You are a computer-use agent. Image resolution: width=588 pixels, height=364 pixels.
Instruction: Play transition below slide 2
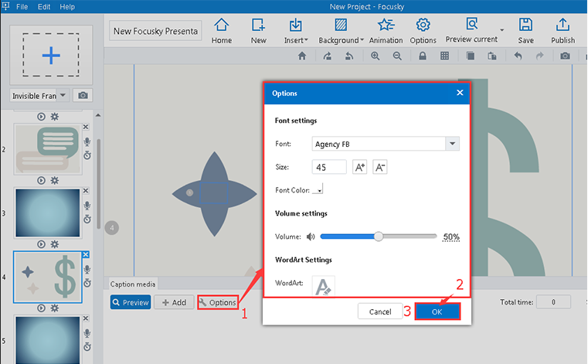pyautogui.click(x=41, y=181)
